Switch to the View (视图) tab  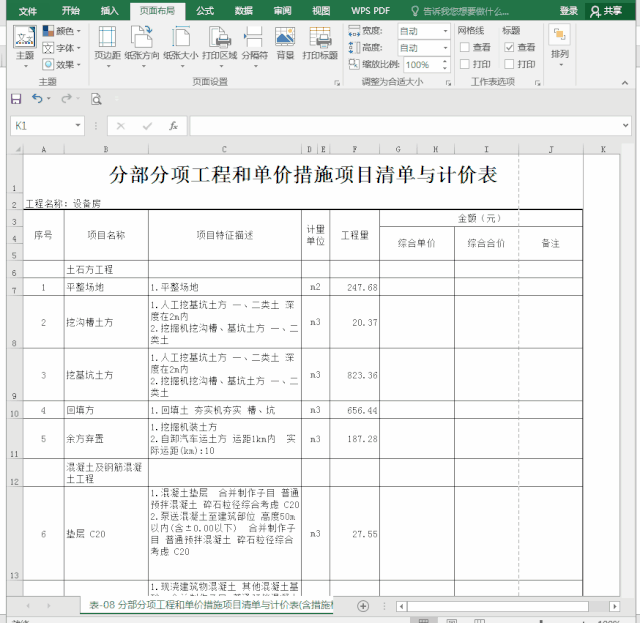(x=321, y=11)
